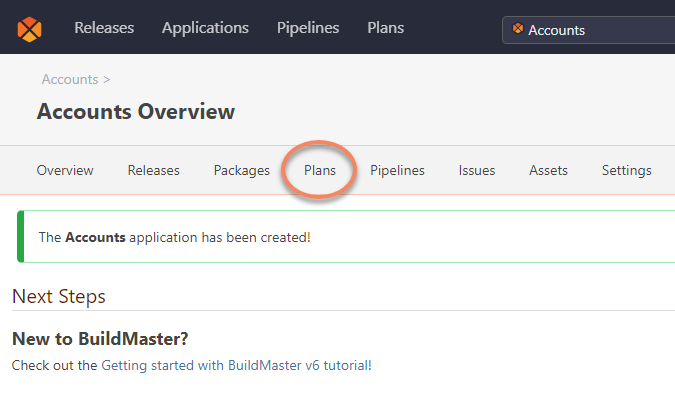Open the Assets tab
This screenshot has width=675, height=408.
[548, 171]
